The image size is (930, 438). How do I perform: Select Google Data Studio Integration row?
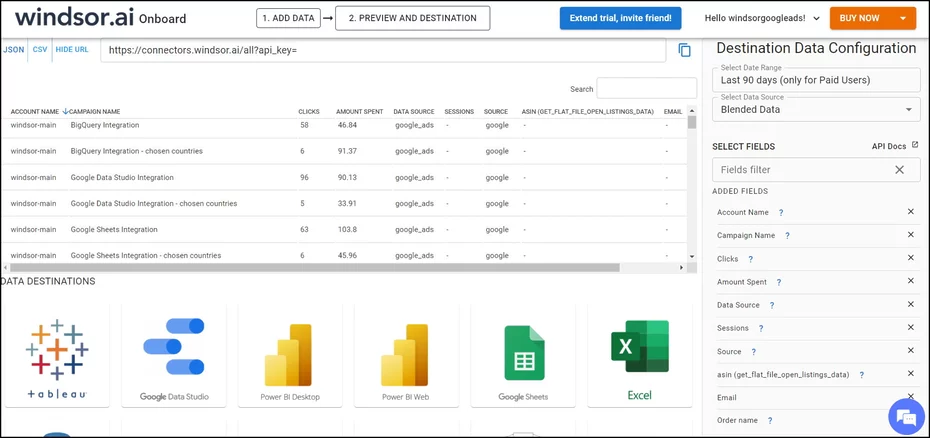tap(344, 177)
